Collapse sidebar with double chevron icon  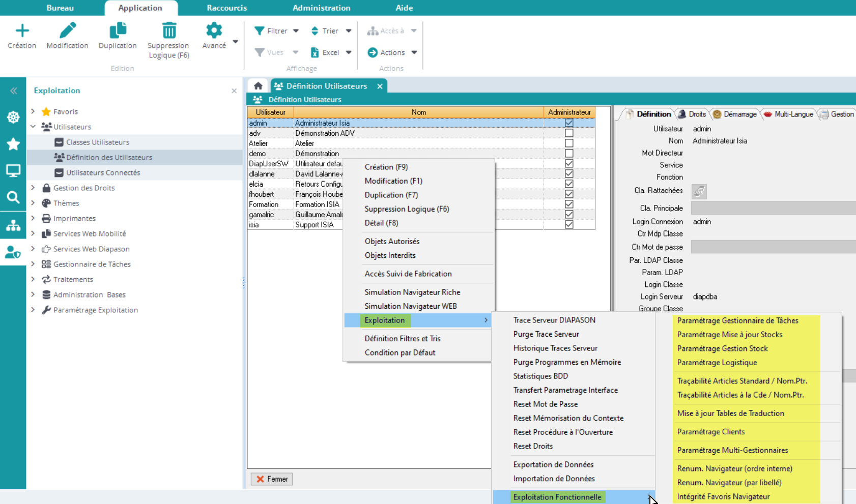coord(13,91)
